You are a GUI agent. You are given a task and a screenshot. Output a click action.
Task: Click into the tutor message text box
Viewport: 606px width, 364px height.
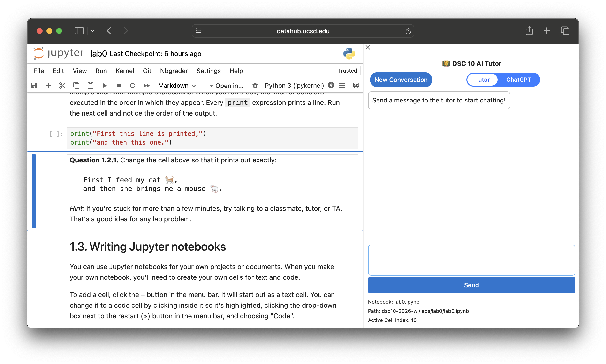471,260
